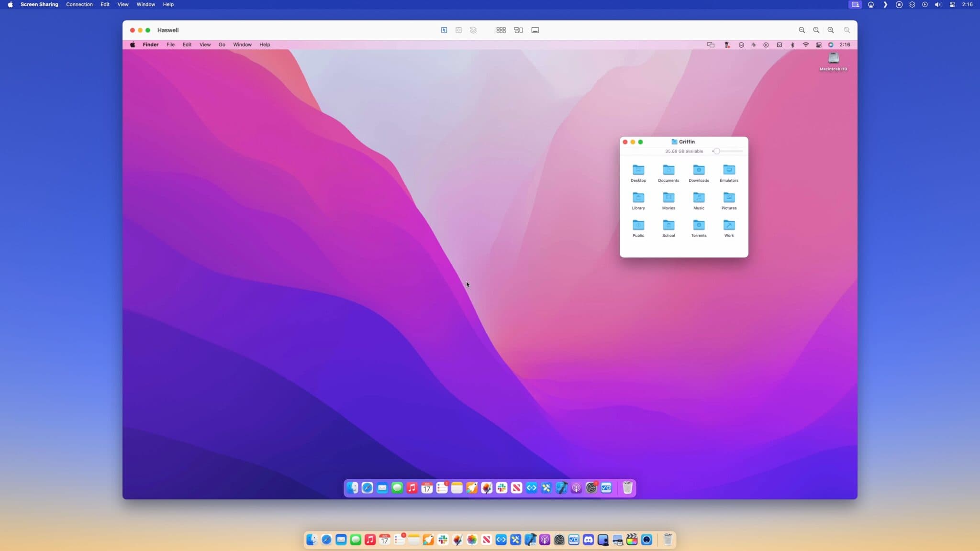Click the zoom-to-fit button in the Screen Sharing toolbar
The height and width of the screenshot is (551, 980).
click(x=846, y=30)
